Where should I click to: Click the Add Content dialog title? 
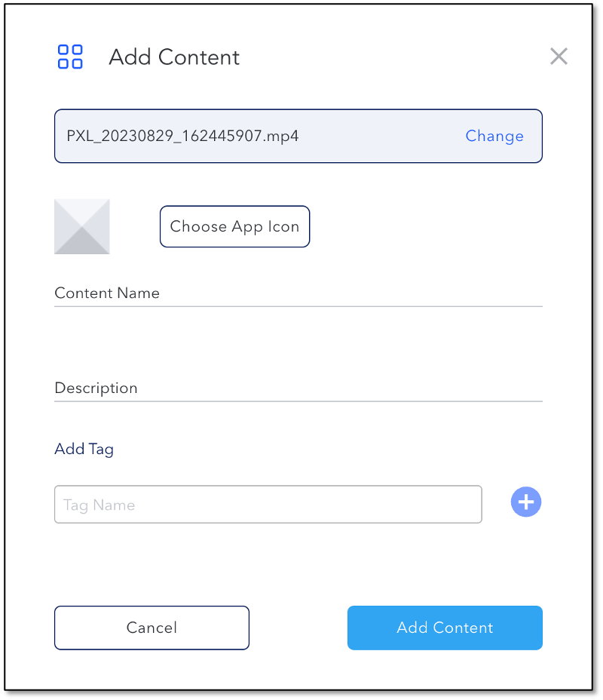(x=174, y=57)
